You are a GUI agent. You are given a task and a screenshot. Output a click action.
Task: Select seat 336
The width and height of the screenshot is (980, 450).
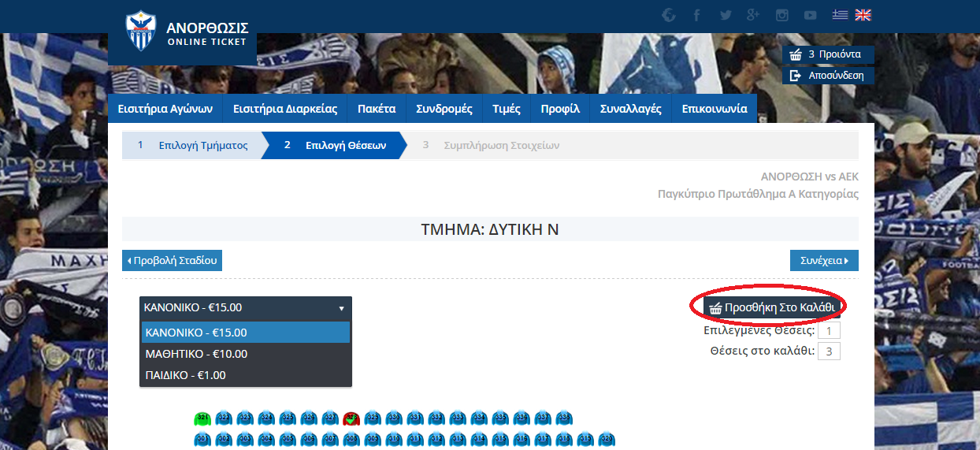[522, 418]
